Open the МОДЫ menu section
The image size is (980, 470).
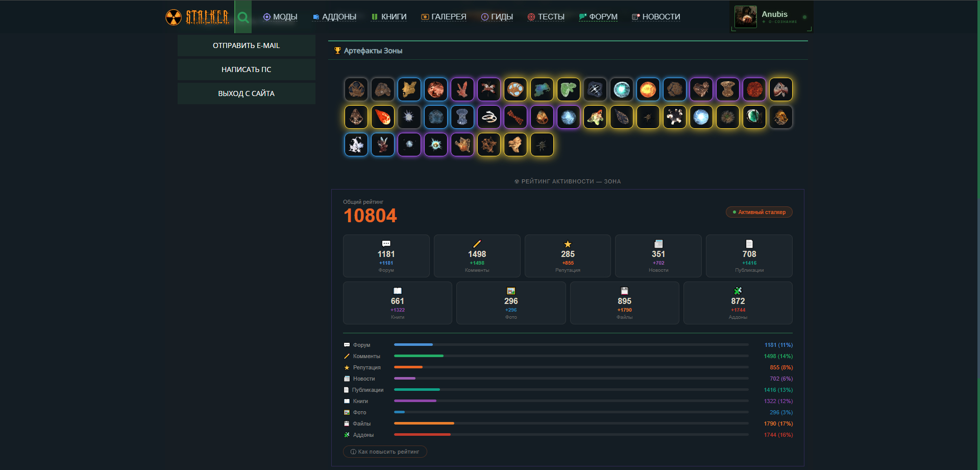280,17
